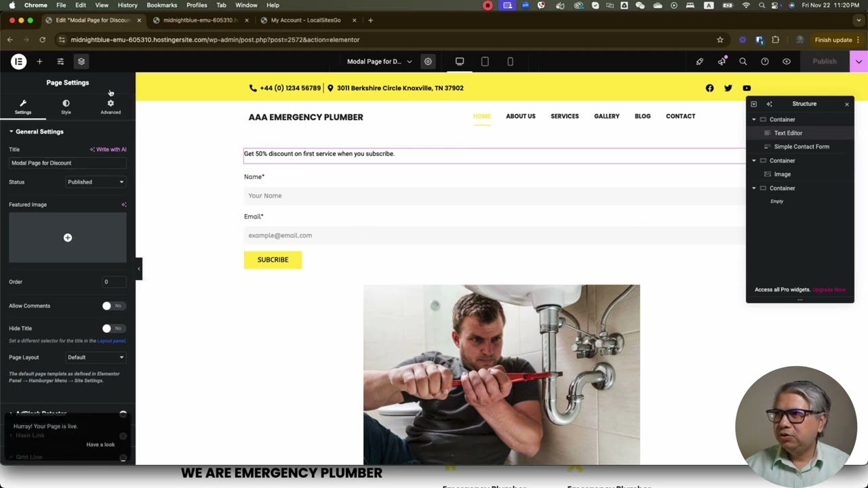The image size is (868, 488).
Task: Open the Help question mark icon
Action: coord(765,62)
